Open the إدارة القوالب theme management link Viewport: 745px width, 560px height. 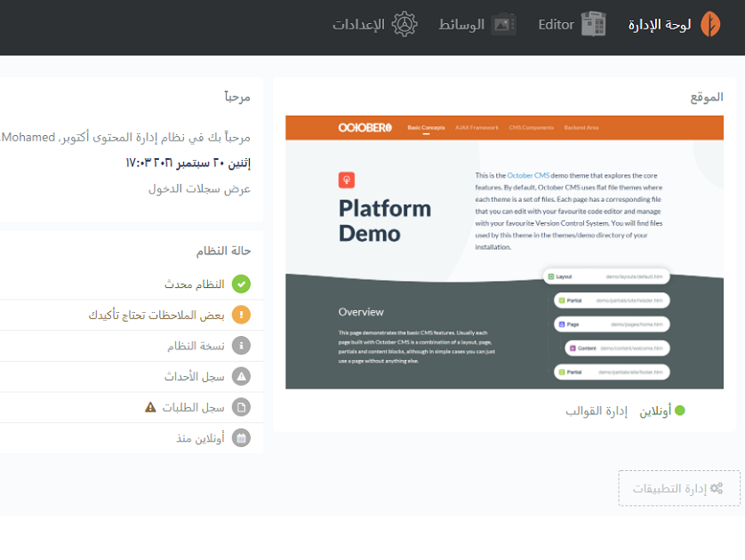pos(597,411)
